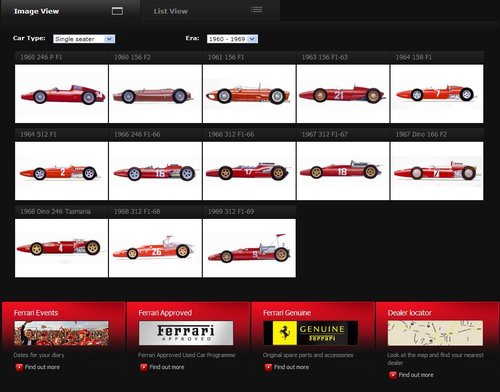Click 'Original spare parts and accessories' text

308,355
